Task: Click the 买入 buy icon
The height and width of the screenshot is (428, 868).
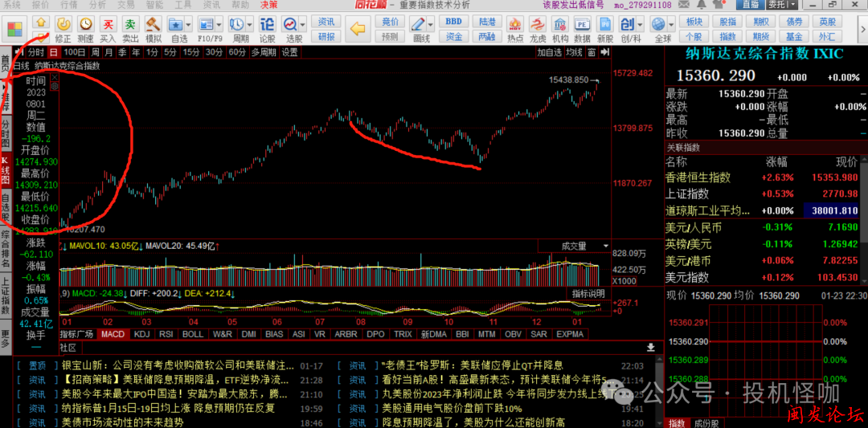Action: point(108,29)
